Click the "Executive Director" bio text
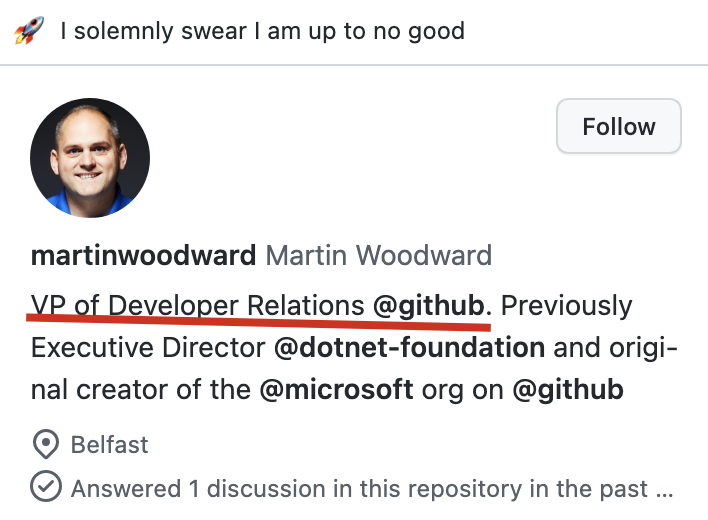Viewport: 708px width, 520px height. pos(148,348)
